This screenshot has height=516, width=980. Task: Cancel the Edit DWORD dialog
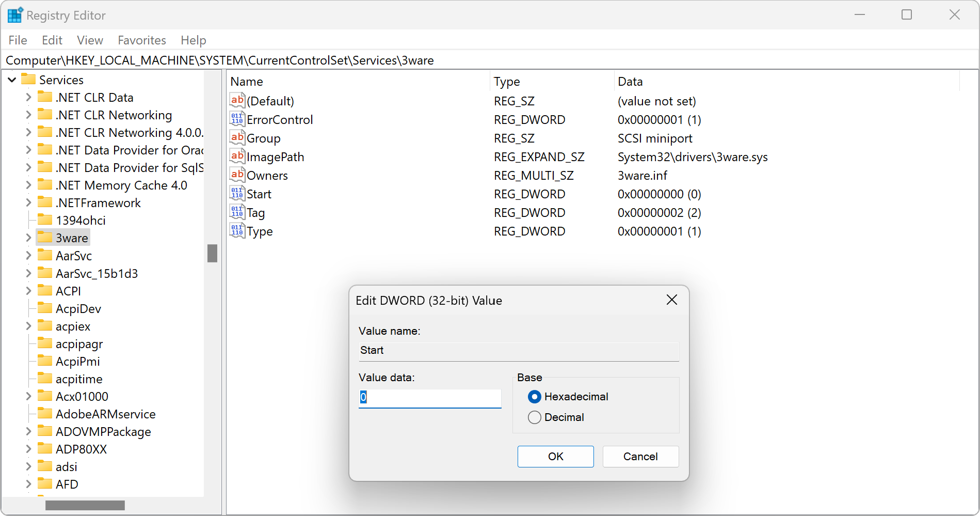pos(640,457)
